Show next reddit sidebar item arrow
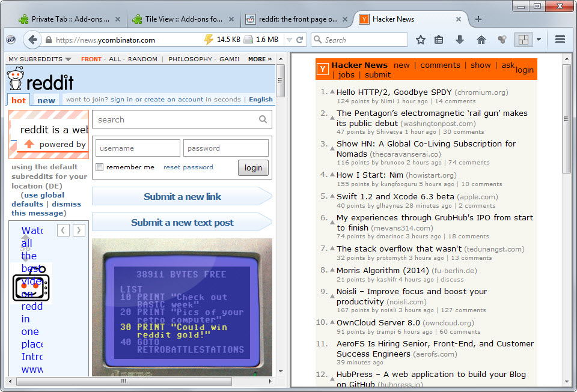Image resolution: width=577 pixels, height=392 pixels. tap(79, 231)
